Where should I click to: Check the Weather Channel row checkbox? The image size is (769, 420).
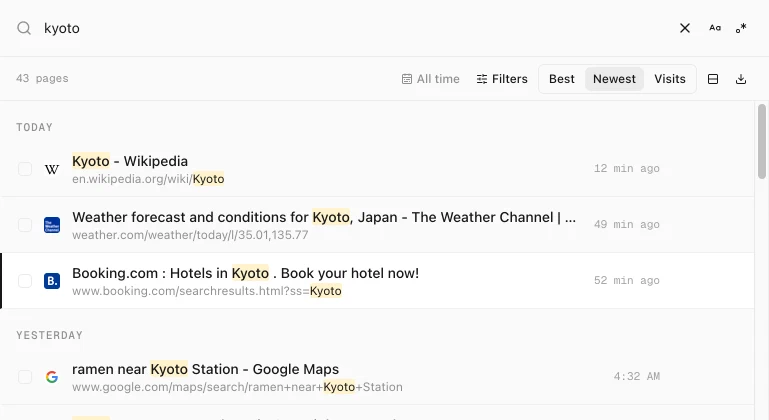[x=25, y=225]
